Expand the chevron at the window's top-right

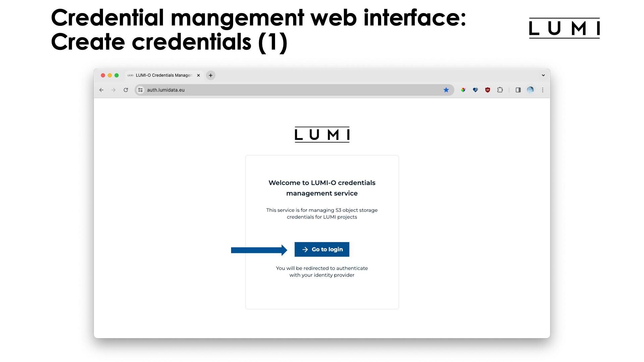[543, 75]
